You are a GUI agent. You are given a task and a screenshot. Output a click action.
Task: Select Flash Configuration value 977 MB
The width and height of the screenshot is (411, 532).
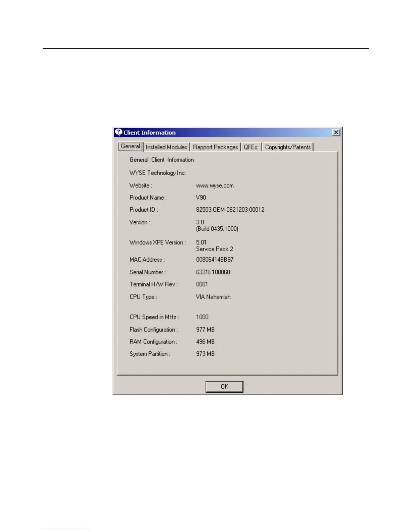[x=205, y=330]
